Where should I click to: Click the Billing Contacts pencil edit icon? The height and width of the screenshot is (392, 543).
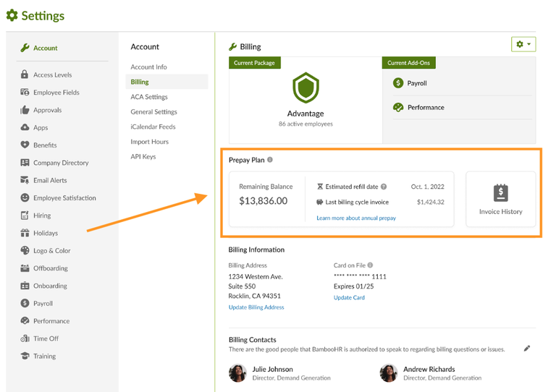pos(527,349)
